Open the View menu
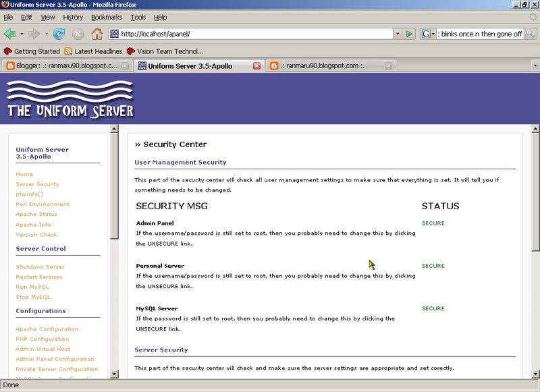The height and width of the screenshot is (392, 540). [x=47, y=18]
